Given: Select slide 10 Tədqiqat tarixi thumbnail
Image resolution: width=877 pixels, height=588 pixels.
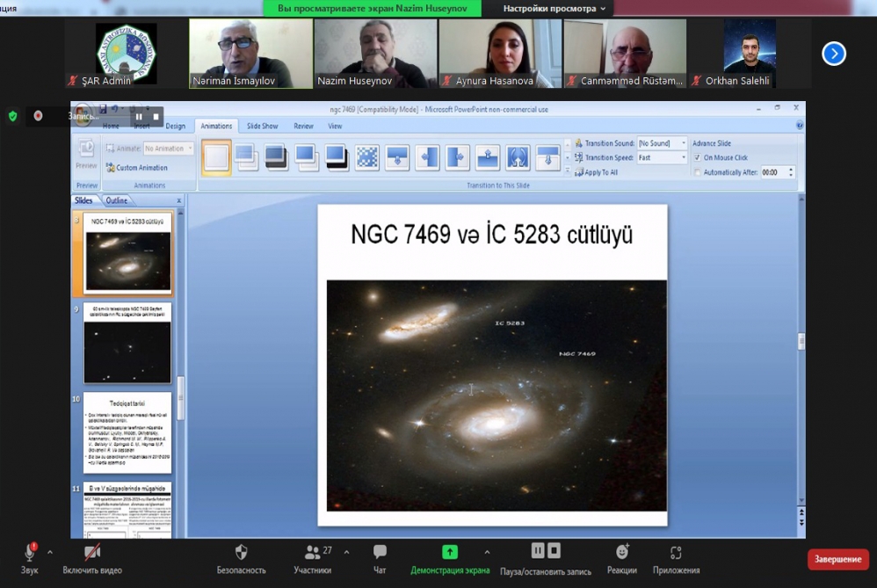Looking at the screenshot, I should click(x=127, y=433).
